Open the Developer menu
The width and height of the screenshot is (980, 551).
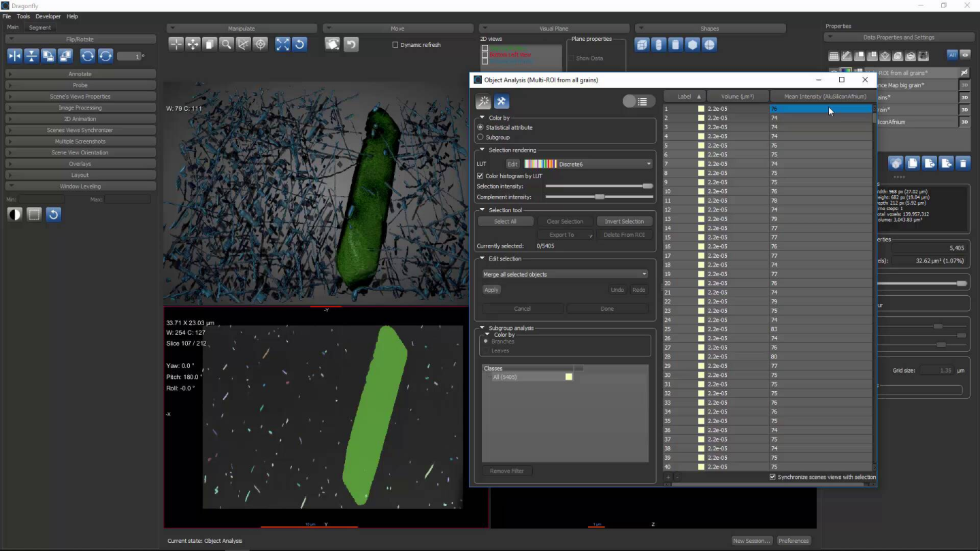48,16
